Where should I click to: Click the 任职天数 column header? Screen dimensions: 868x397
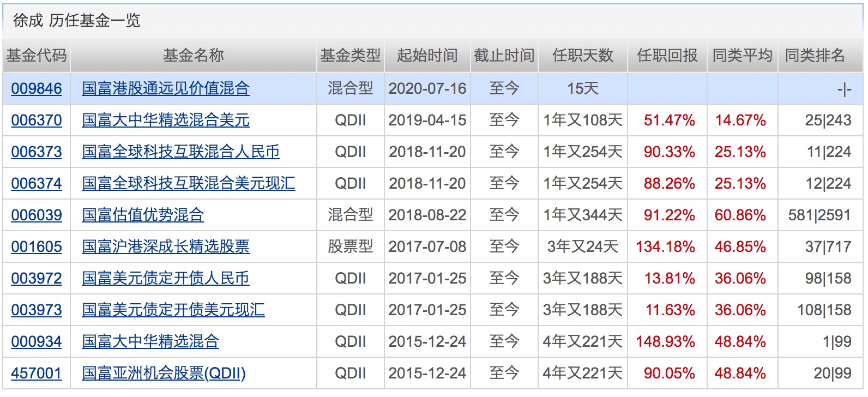pos(583,56)
